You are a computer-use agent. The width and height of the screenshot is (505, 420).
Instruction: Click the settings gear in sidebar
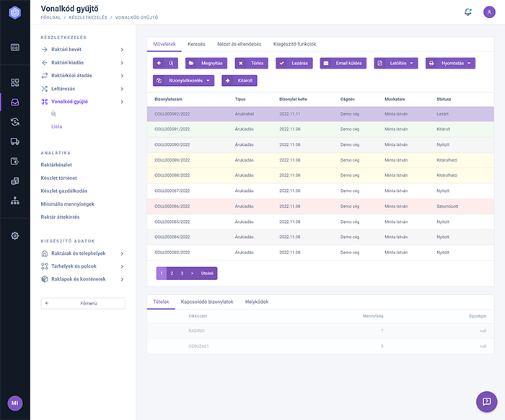pyautogui.click(x=14, y=236)
